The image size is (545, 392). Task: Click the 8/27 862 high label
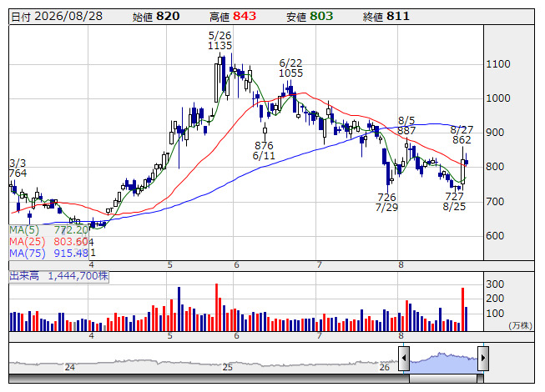click(462, 135)
